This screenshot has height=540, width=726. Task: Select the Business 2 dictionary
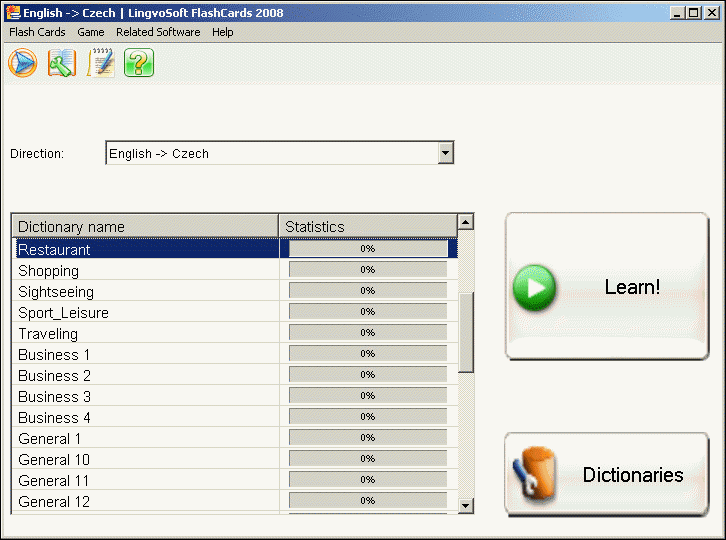click(x=235, y=375)
